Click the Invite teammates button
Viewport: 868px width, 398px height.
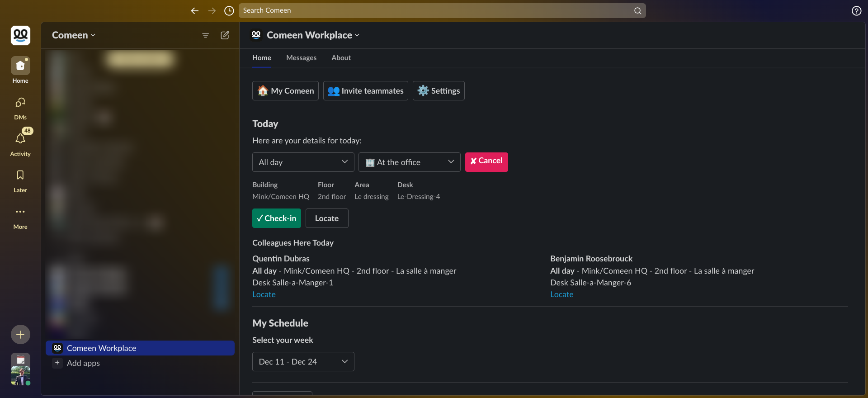pos(366,91)
